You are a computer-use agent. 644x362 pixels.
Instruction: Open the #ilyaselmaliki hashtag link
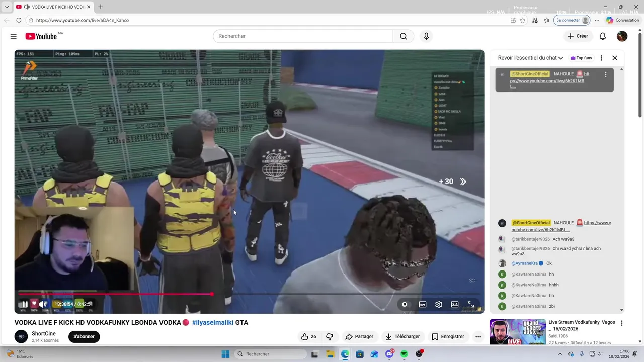[212, 322]
